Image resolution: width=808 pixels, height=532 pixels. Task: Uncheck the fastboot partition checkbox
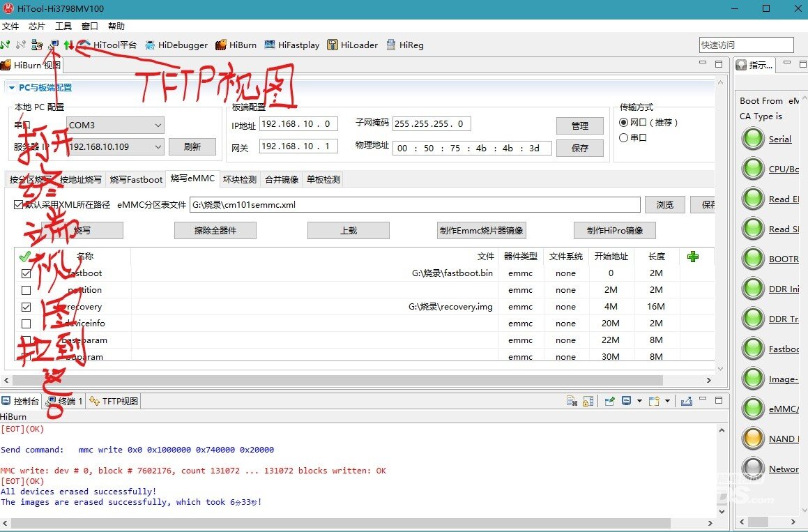[26, 273]
